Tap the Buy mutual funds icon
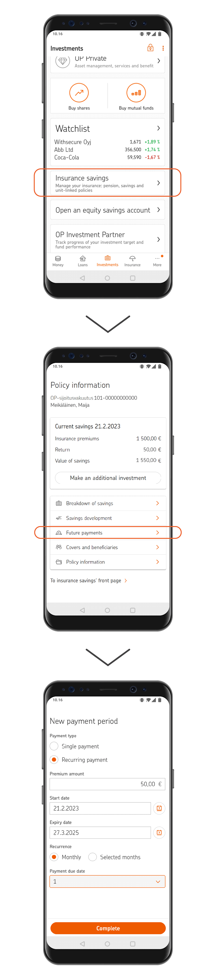The width and height of the screenshot is (220, 980). tap(136, 93)
